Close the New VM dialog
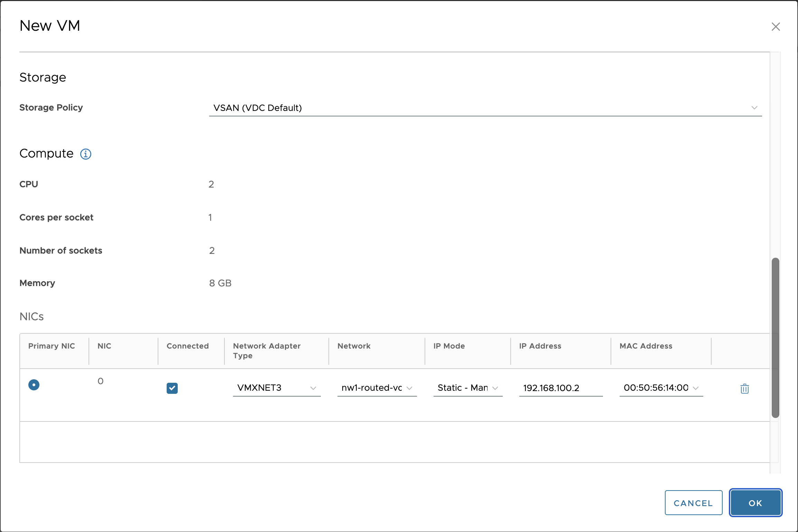The width and height of the screenshot is (798, 532). click(x=776, y=27)
